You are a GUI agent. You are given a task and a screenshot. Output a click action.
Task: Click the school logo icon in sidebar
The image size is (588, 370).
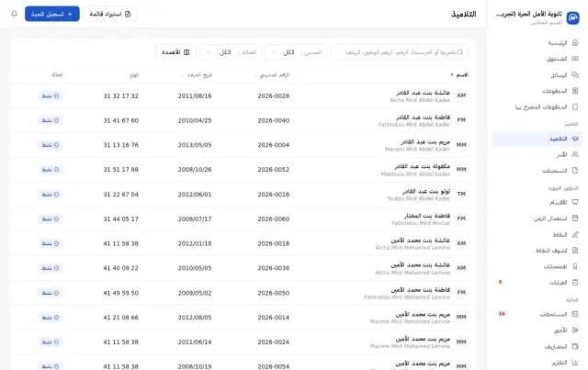[x=572, y=17]
